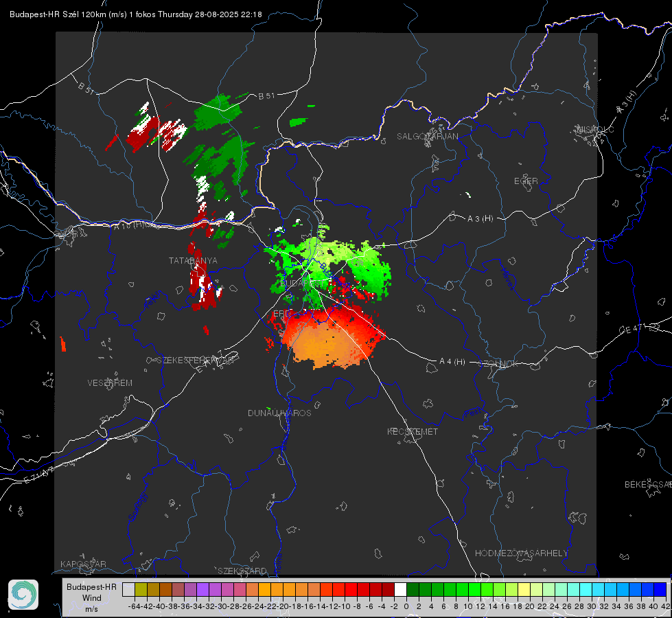Screen dimensions: 672x618
Task: Click the SALGÓTARJÁN city label
Action: [427, 137]
